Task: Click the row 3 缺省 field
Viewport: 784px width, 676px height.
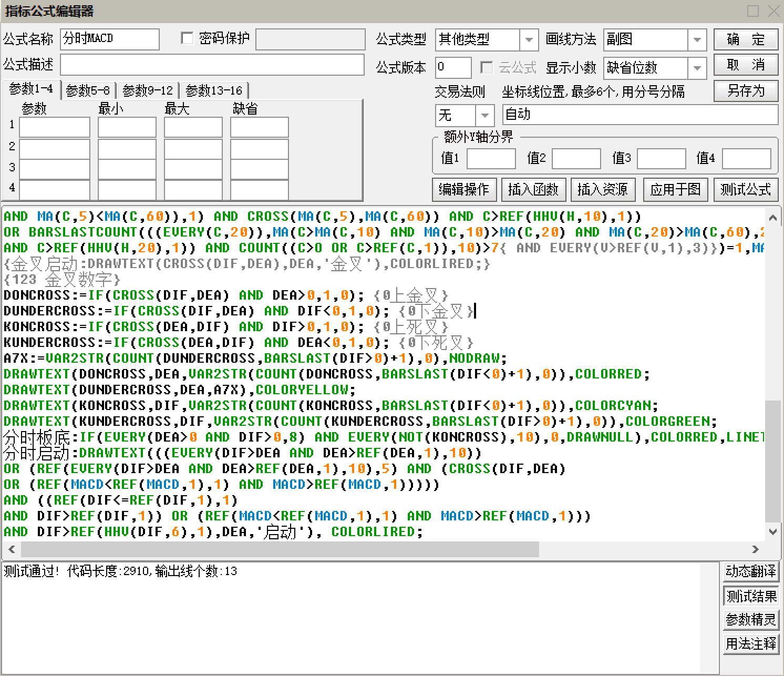Action: click(260, 169)
